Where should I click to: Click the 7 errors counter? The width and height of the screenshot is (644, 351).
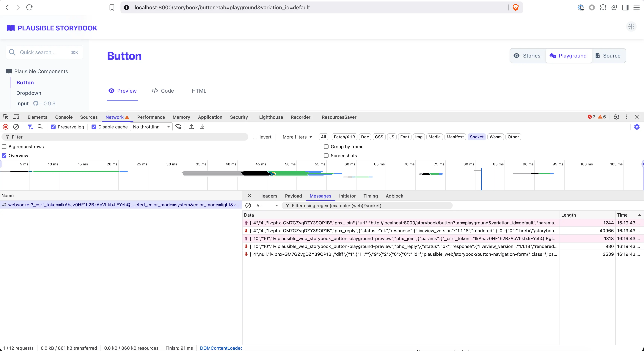(x=591, y=117)
